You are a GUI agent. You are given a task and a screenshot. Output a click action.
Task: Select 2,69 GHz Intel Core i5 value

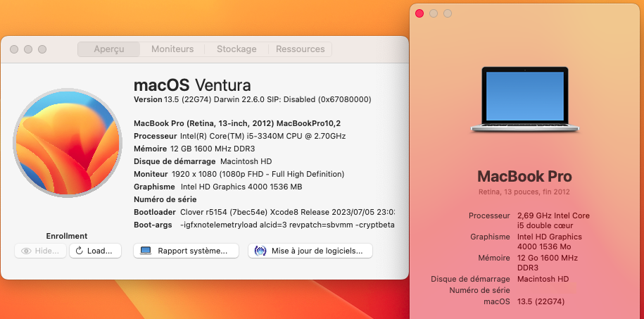click(553, 220)
